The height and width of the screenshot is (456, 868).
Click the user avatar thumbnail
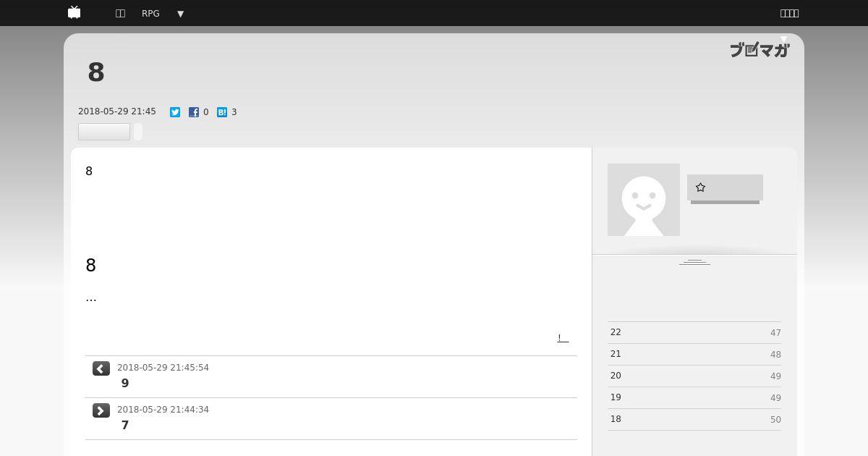[644, 200]
